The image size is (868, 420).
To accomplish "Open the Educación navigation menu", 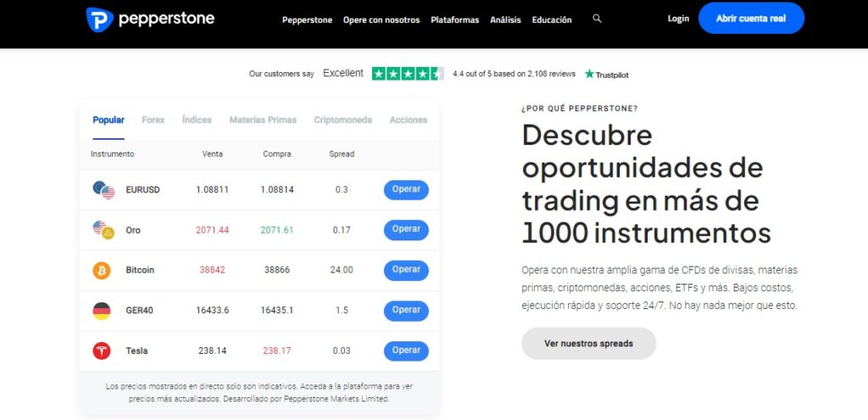I will [x=552, y=19].
